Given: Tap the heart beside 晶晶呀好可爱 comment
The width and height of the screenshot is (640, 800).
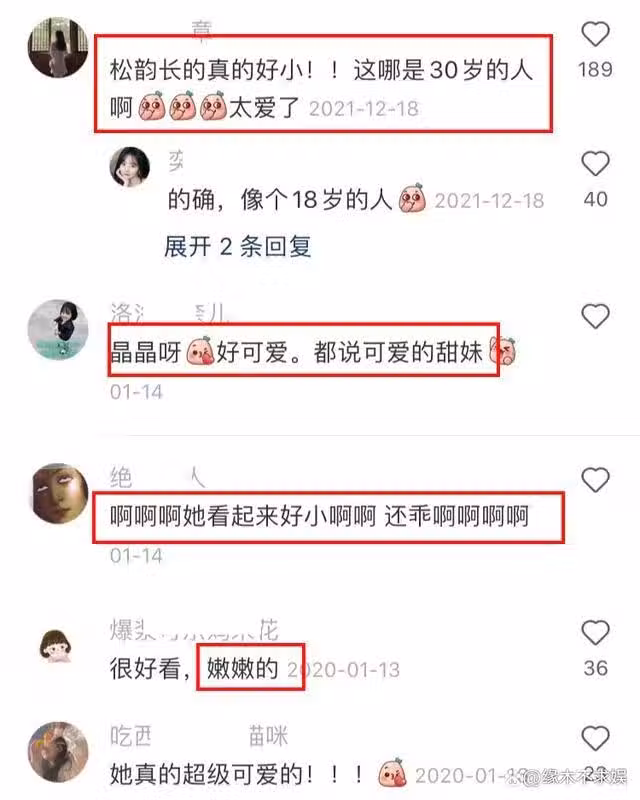Looking at the screenshot, I should pos(596,316).
